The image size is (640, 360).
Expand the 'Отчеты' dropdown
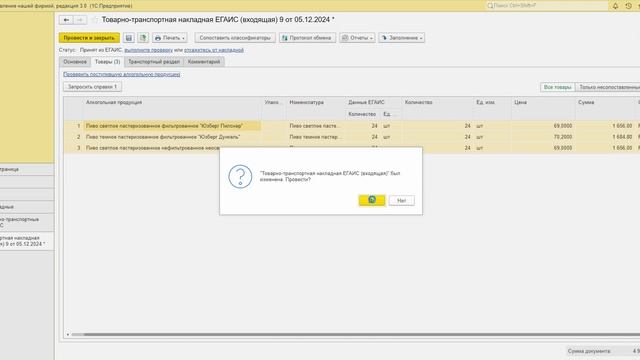click(357, 38)
